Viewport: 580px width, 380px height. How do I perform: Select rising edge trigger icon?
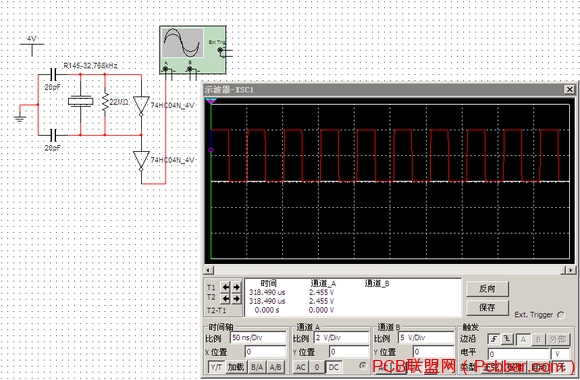[493, 339]
